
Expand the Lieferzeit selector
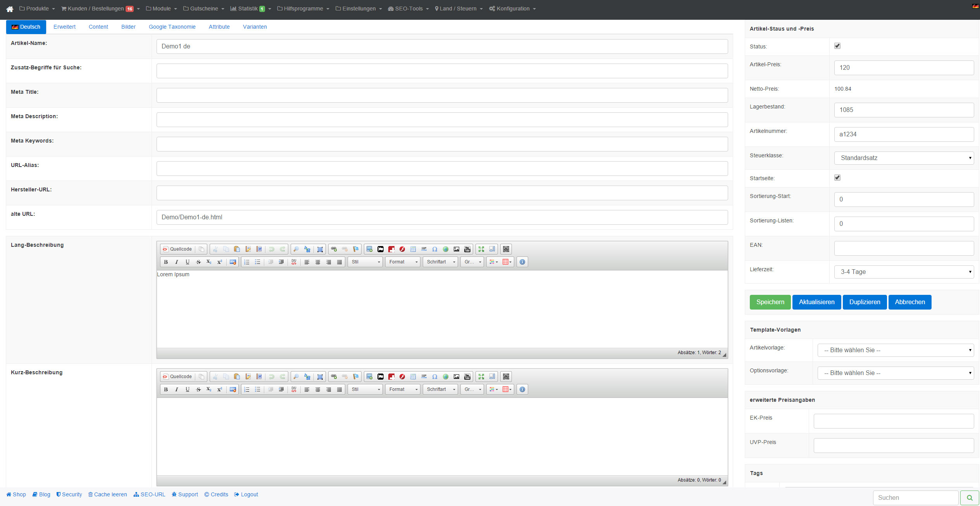903,272
